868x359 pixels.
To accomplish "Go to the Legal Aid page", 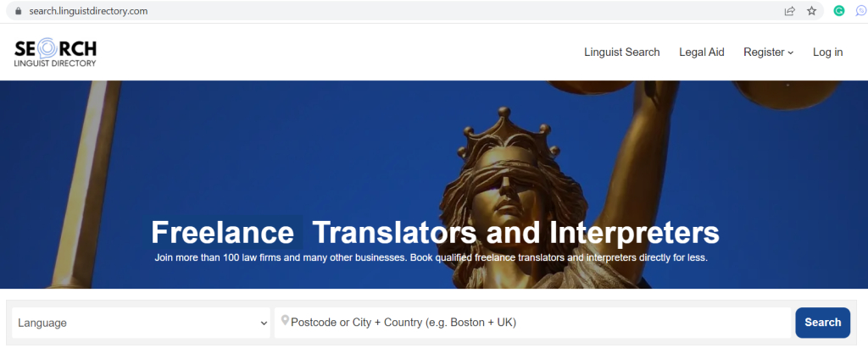I will (701, 52).
